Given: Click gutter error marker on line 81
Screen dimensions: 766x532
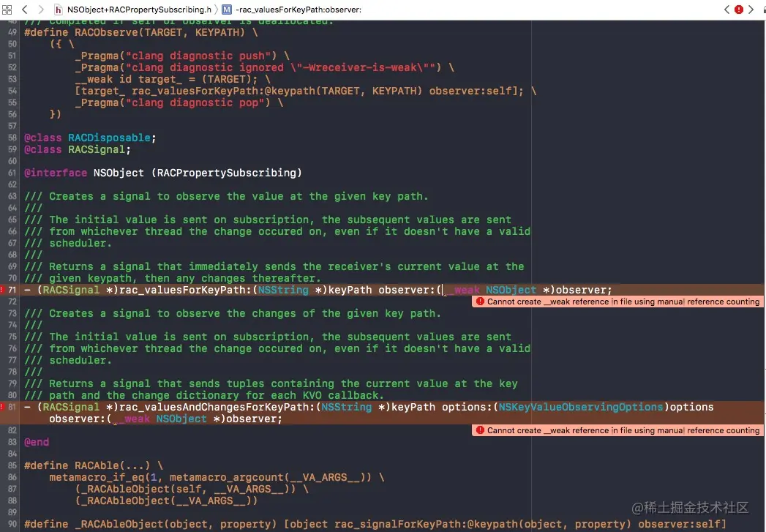Looking at the screenshot, I should 2,407.
